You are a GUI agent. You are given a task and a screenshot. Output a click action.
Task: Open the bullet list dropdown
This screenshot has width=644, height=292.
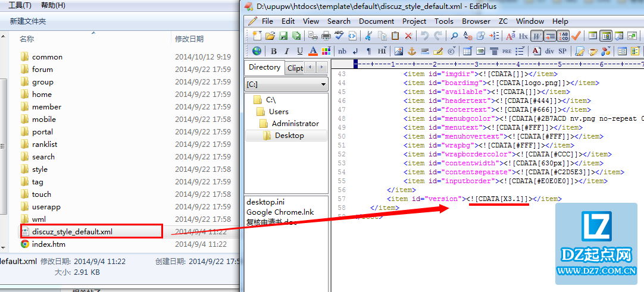coord(520,51)
